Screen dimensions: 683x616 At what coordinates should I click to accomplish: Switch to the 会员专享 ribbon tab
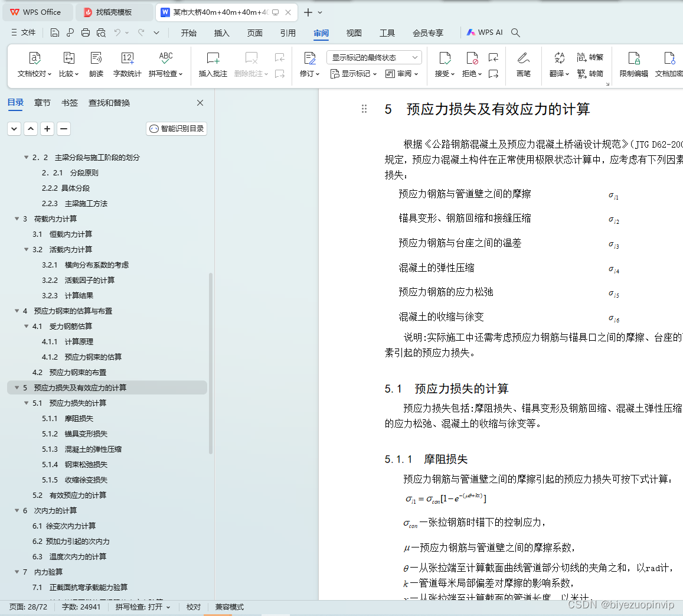[x=428, y=33]
